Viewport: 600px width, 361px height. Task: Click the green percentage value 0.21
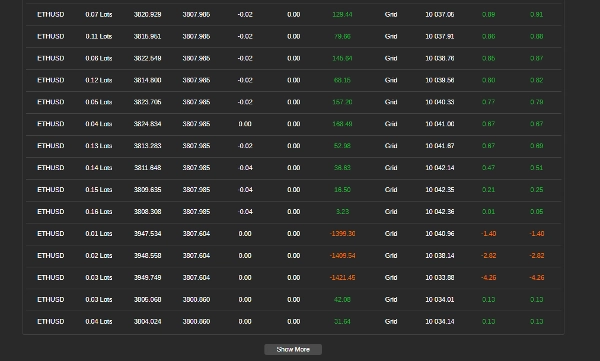pyautogui.click(x=488, y=189)
